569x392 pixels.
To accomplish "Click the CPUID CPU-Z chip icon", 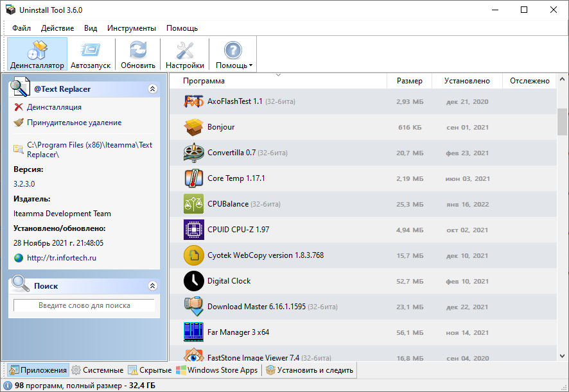I will 193,230.
